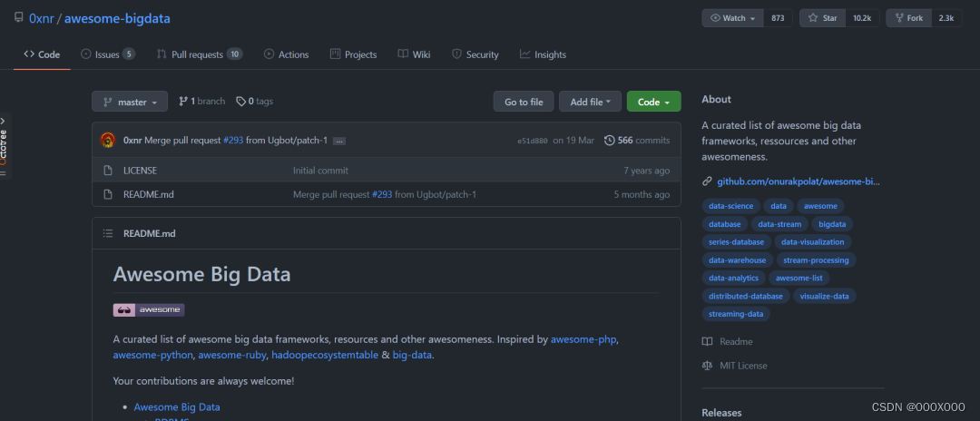The height and width of the screenshot is (421, 980).
Task: Select the data topic tag
Action: pos(779,206)
